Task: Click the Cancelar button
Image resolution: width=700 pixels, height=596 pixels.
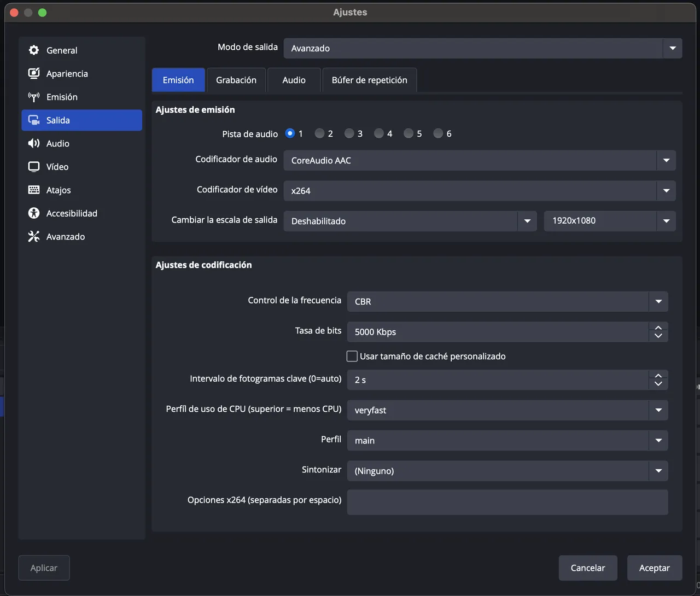Action: (588, 568)
